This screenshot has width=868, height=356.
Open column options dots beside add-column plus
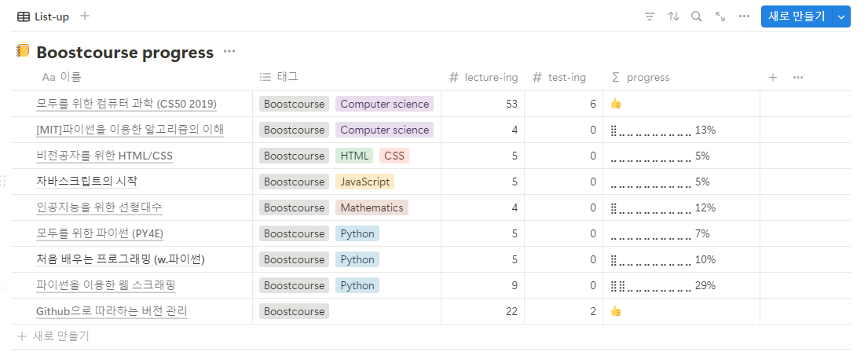(x=798, y=78)
